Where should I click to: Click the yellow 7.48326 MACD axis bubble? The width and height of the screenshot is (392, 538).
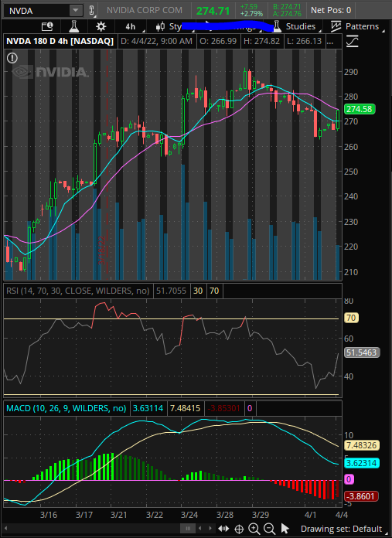click(x=362, y=445)
